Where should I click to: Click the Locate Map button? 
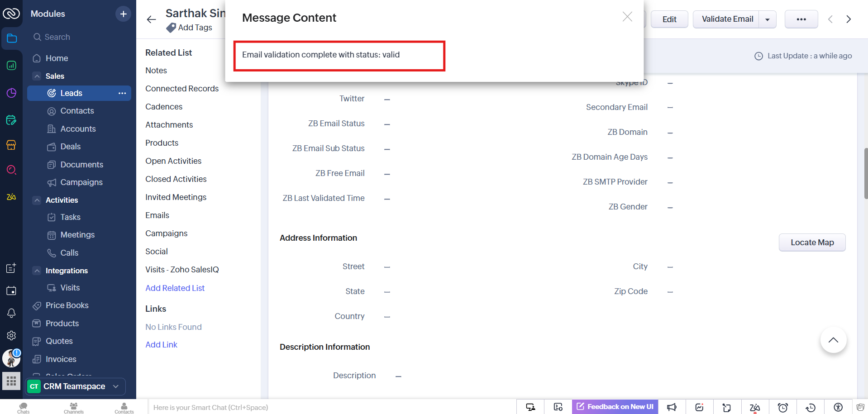pyautogui.click(x=812, y=243)
